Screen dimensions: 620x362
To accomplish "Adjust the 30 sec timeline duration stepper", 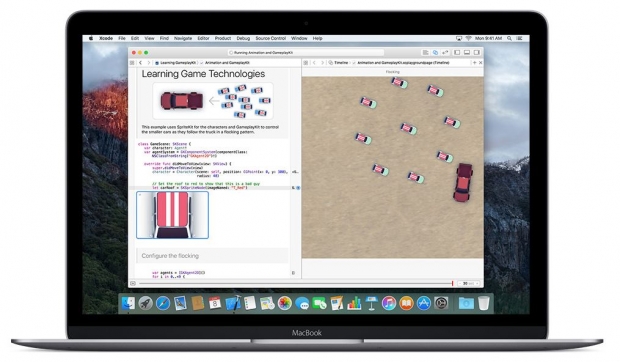I will click(x=469, y=283).
